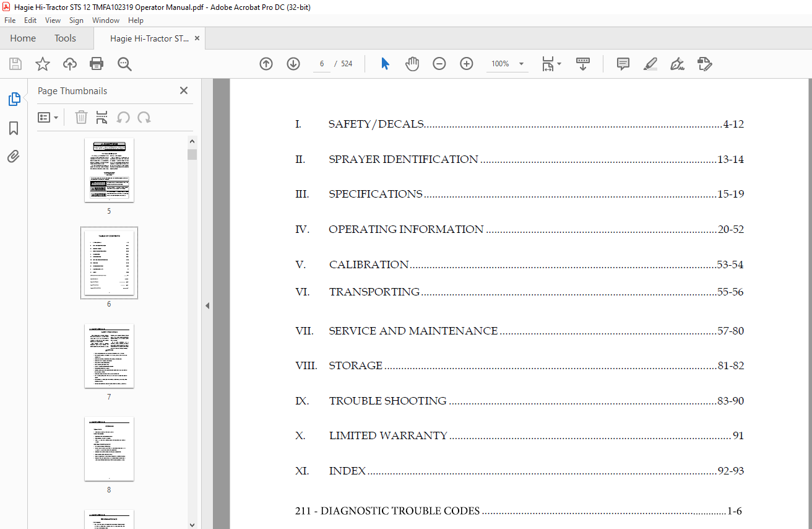The height and width of the screenshot is (529, 812).
Task: Switch to the Home tab
Action: (23, 38)
